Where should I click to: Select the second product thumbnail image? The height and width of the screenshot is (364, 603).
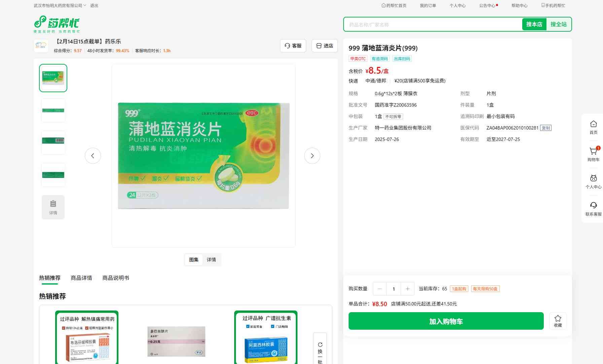pos(53,110)
